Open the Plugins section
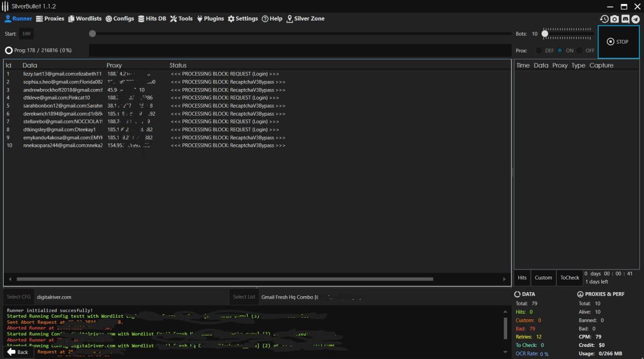The image size is (644, 359). (x=210, y=19)
